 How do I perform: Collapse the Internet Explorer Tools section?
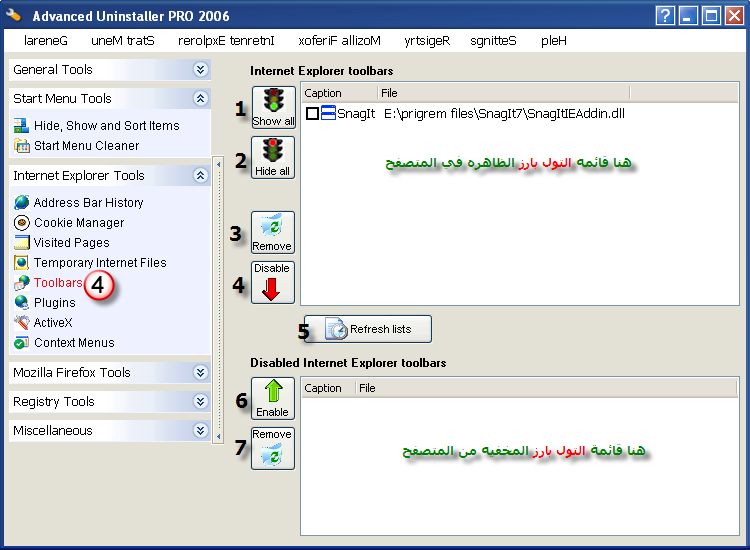200,176
